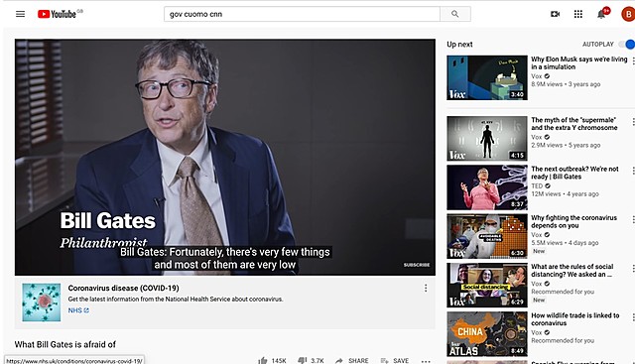The height and width of the screenshot is (364, 635).
Task: Open the hamburger guide menu
Action: pos(20,14)
